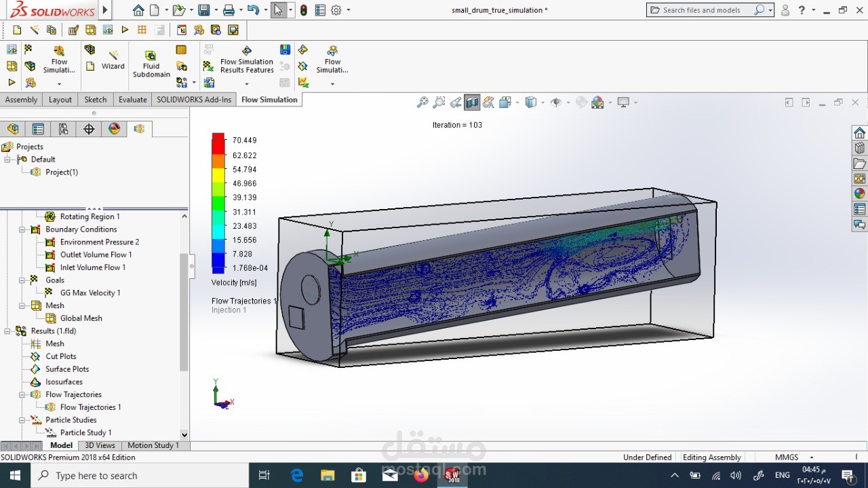Select Inlet Volume Flow 1 boundary condition

(92, 267)
